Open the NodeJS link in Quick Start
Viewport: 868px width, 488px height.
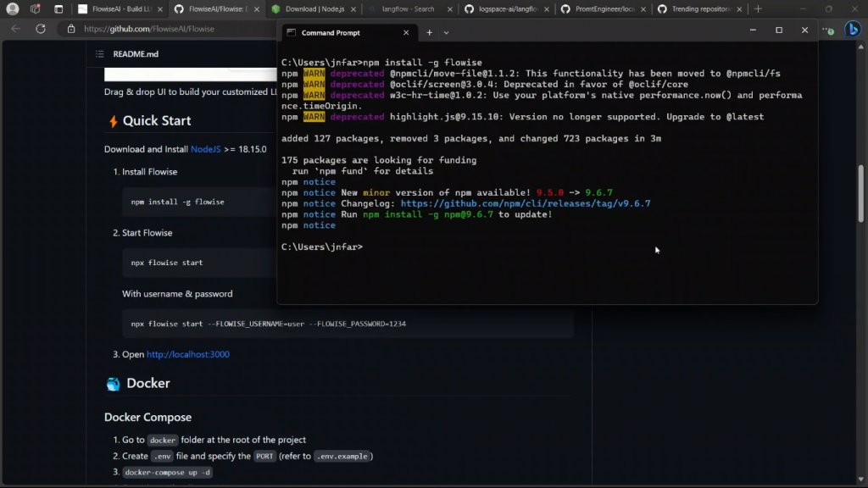coord(205,149)
